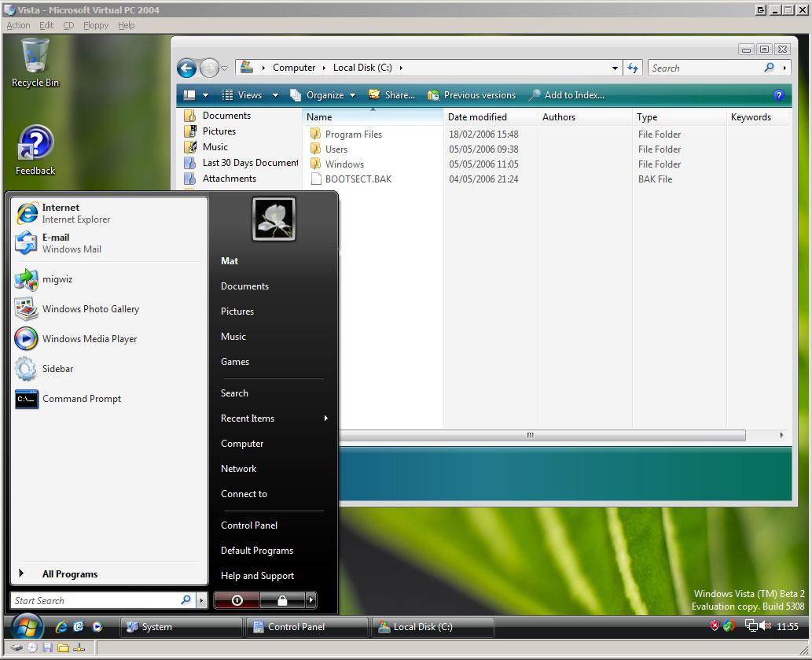This screenshot has width=812, height=660.
Task: Expand the arrow after Local Disk (C:) breadcrumb
Action: coord(401,68)
